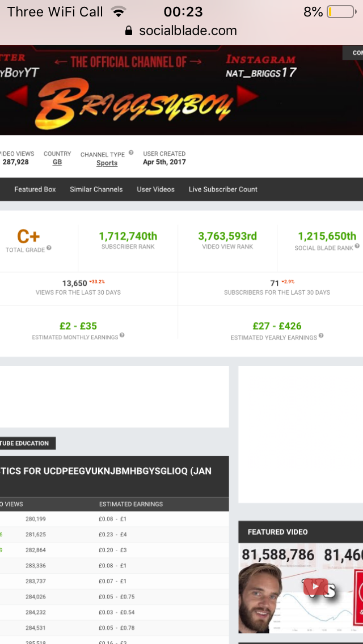Image resolution: width=363 pixels, height=644 pixels.
Task: Tap the 282,864 views table cell
Action: (36, 550)
